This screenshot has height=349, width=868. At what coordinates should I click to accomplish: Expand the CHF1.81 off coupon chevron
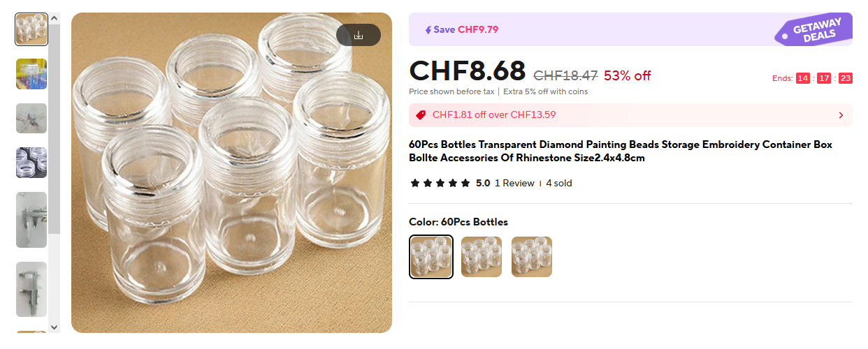tap(841, 115)
